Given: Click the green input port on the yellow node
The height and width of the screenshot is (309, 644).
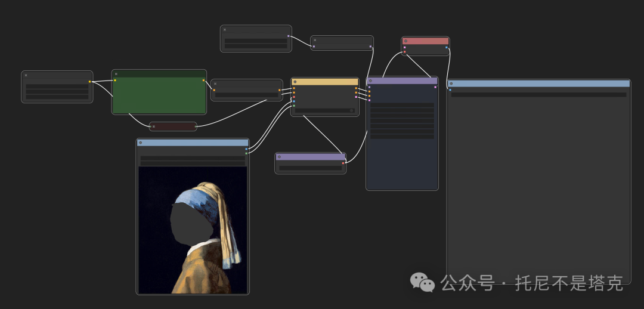Looking at the screenshot, I should pos(294,106).
